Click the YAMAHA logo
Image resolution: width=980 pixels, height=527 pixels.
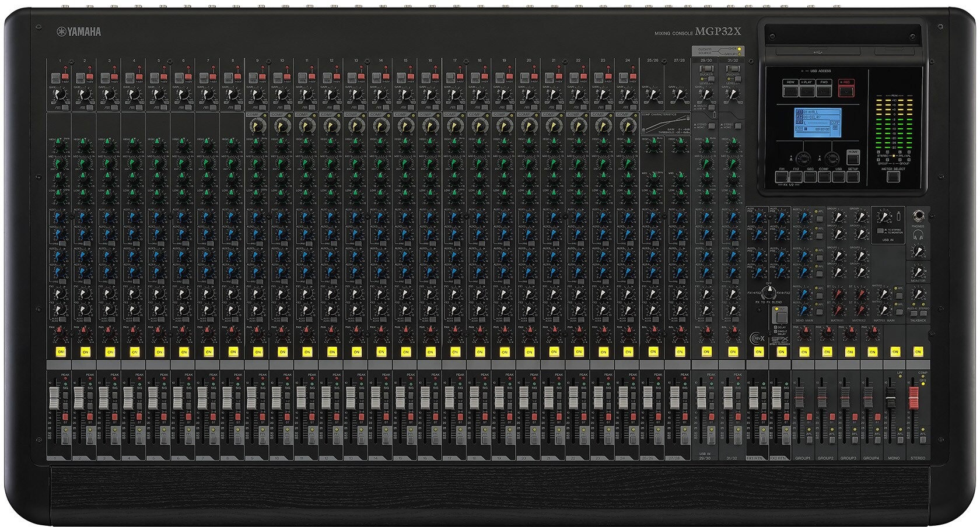click(78, 31)
